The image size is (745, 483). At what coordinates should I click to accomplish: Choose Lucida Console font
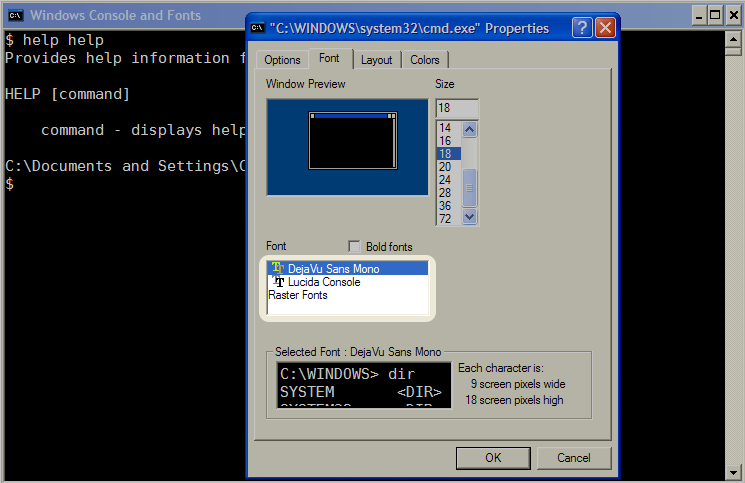(348, 282)
